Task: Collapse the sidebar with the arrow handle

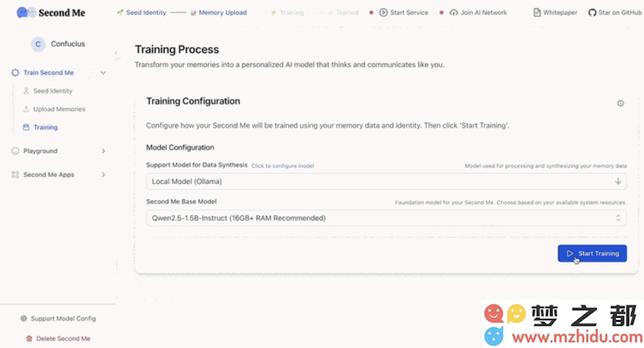Action: tap(117, 53)
